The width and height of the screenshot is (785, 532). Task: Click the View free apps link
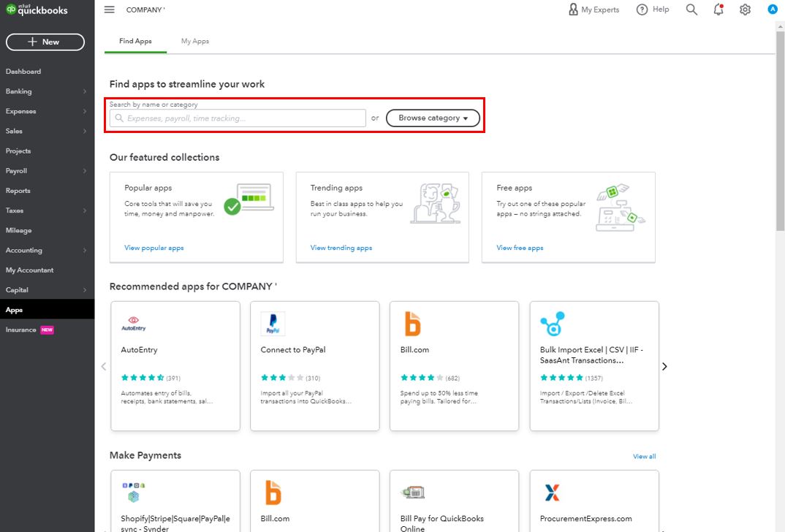pyautogui.click(x=520, y=248)
